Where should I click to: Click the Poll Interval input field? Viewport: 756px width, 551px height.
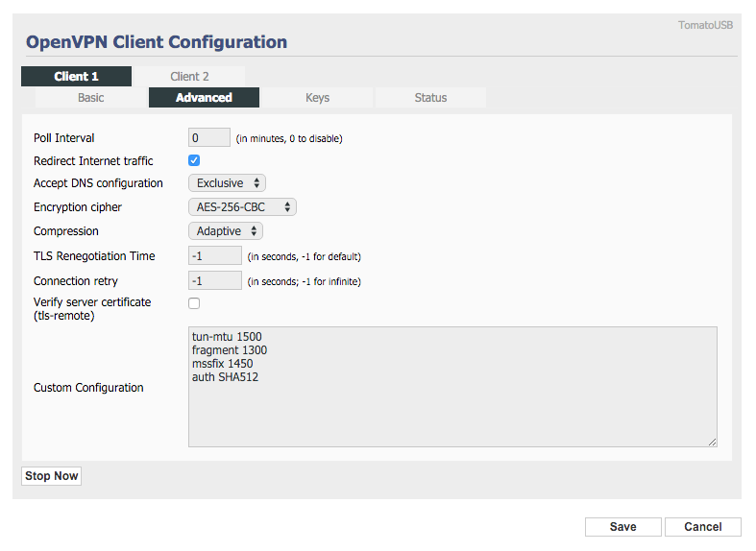[x=209, y=138]
